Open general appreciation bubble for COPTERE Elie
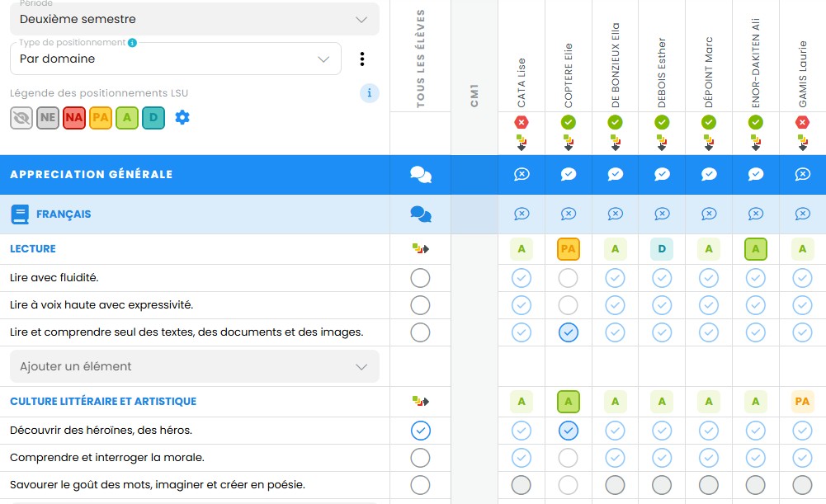 [569, 175]
